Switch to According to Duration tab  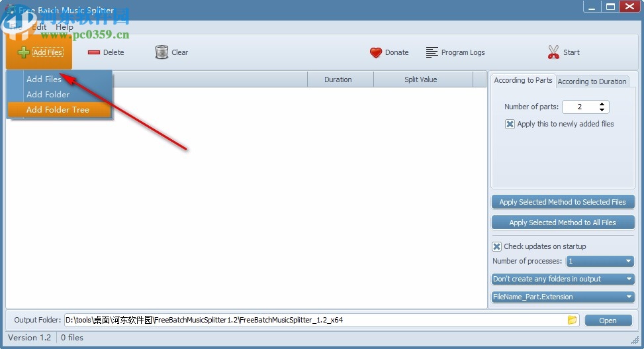592,81
